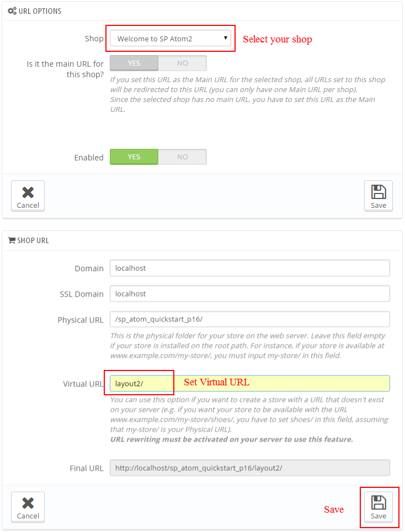
Task: Click the gears icon beside URL Options
Action: 12,11
